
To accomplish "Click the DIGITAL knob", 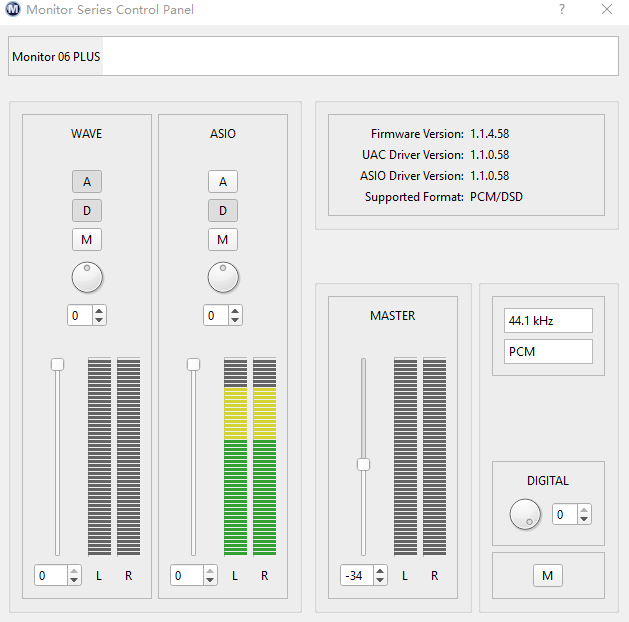I will (525, 515).
